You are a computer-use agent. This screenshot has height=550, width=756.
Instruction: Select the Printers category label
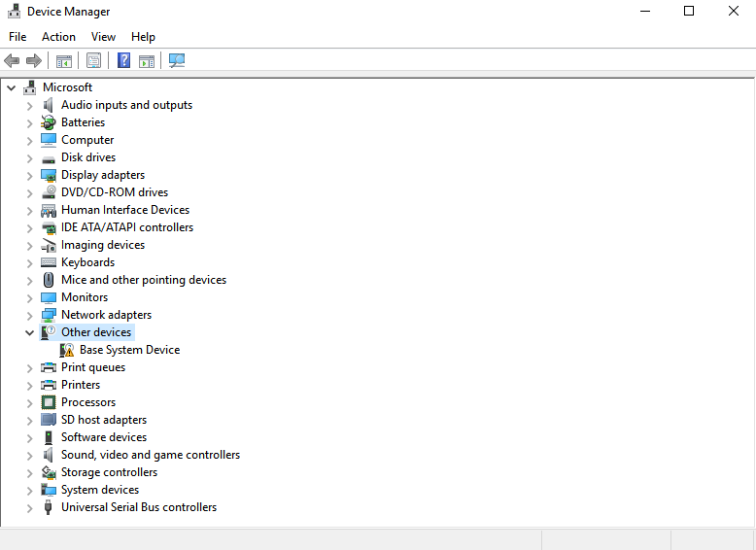81,385
